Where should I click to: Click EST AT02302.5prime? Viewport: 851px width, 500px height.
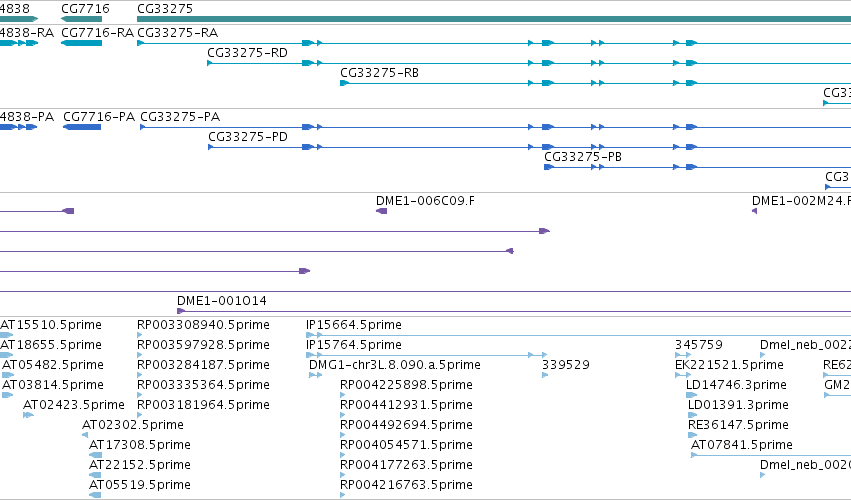pyautogui.click(x=133, y=425)
